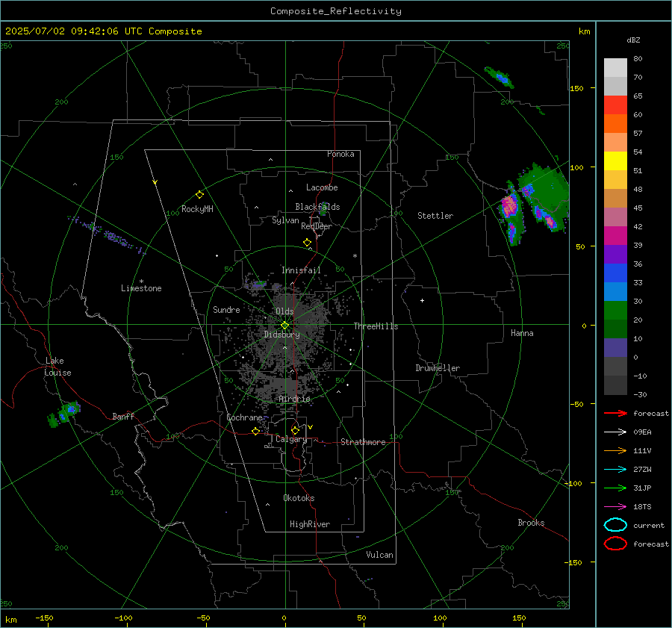Click the white 09EA arrow legend icon
The image size is (672, 628).
point(615,432)
